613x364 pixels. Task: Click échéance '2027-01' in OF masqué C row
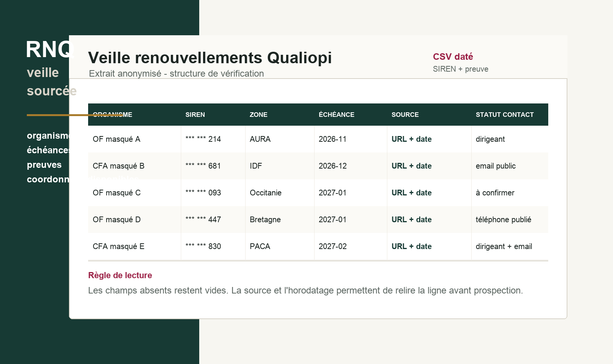(333, 193)
